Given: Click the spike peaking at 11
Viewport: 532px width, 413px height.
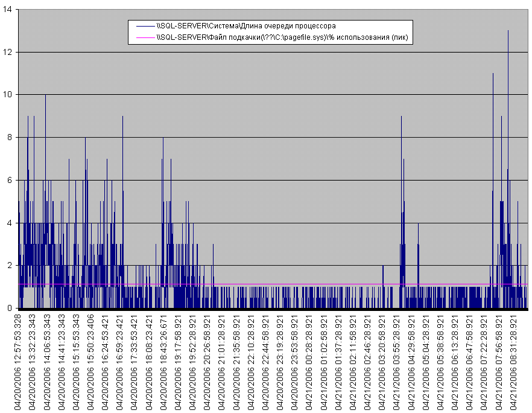Looking at the screenshot, I should pyautogui.click(x=493, y=75).
